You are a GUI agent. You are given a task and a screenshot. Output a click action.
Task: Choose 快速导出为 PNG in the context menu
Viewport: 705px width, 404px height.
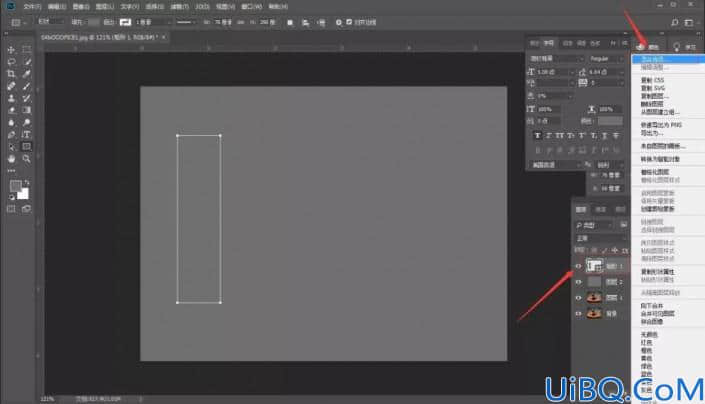[661, 125]
